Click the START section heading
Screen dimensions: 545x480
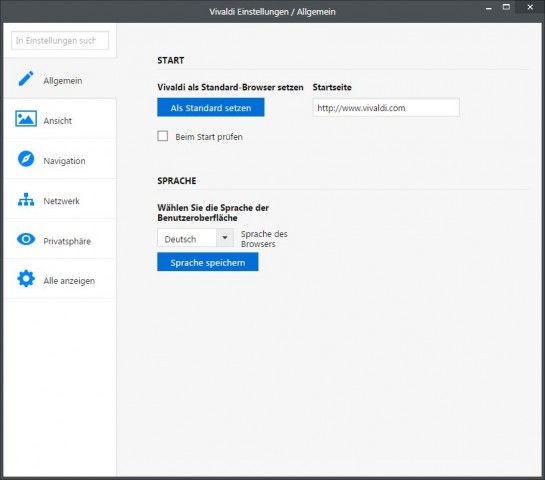[171, 60]
